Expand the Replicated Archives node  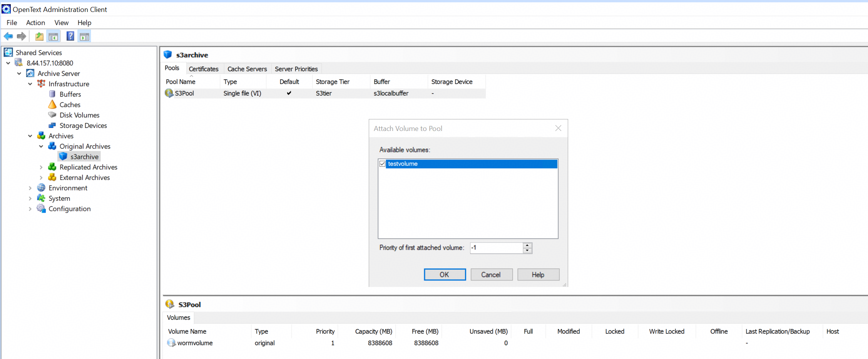coord(41,167)
